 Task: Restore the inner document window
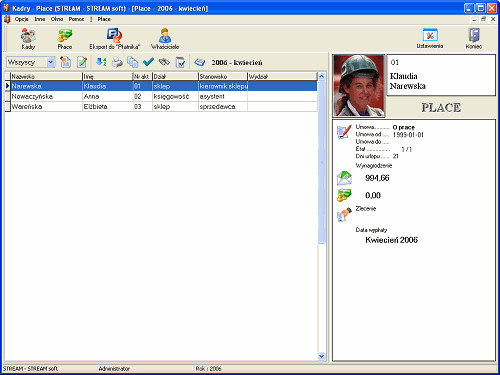(x=483, y=19)
